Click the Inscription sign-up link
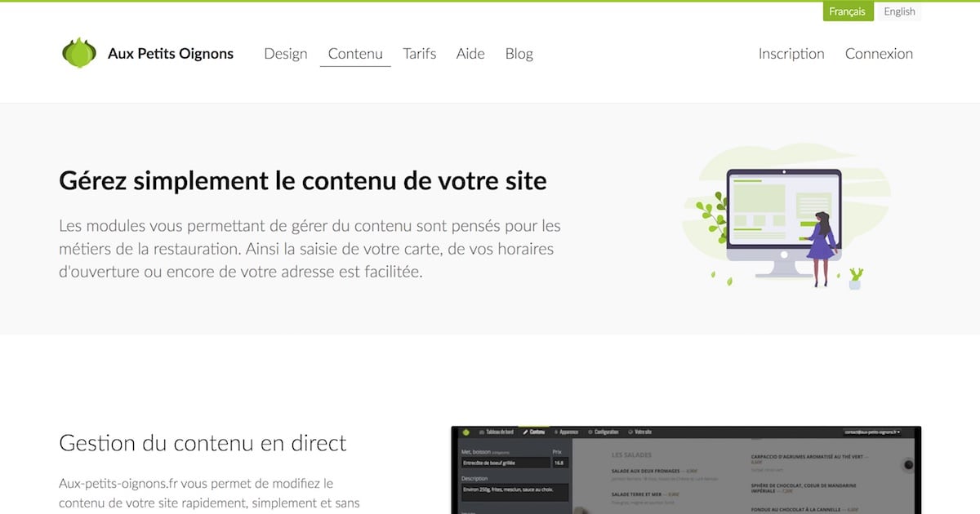Image resolution: width=980 pixels, height=514 pixels. click(x=791, y=54)
